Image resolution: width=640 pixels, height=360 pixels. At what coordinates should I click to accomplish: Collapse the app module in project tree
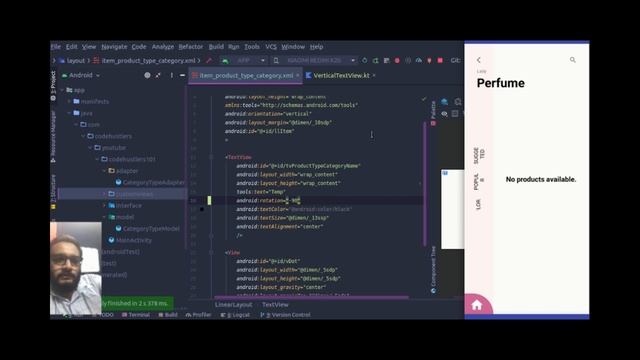[63, 90]
